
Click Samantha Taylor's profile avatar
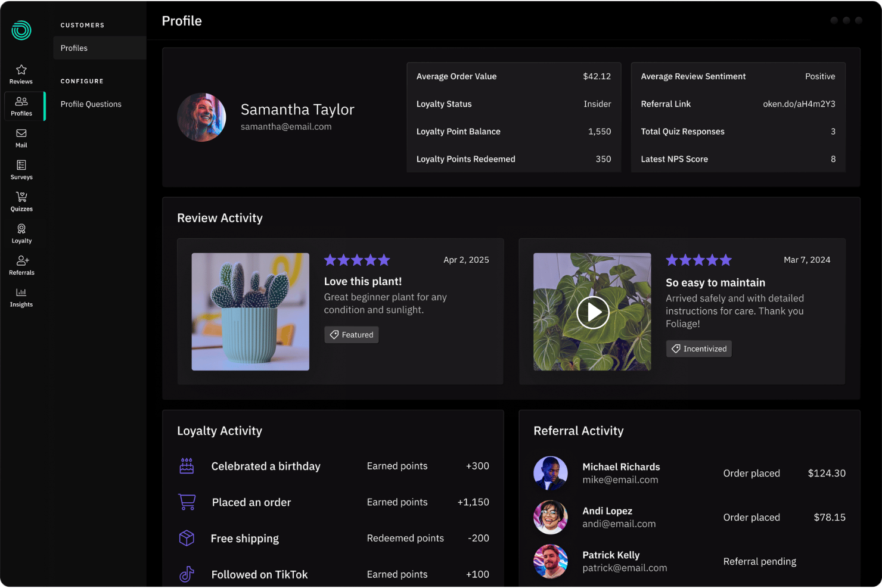tap(201, 117)
